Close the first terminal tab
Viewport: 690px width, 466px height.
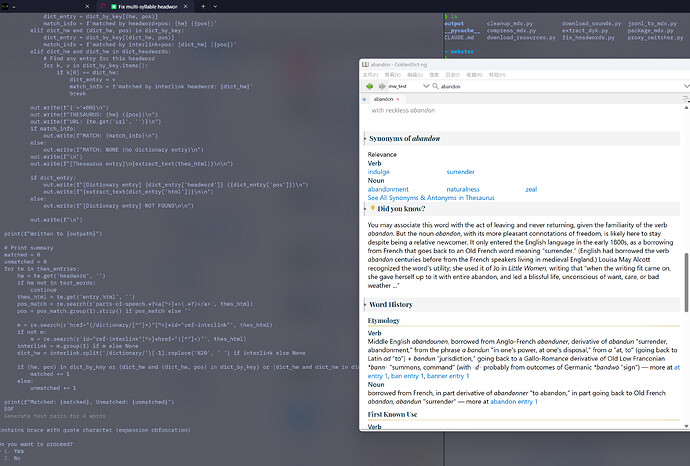click(x=87, y=6)
